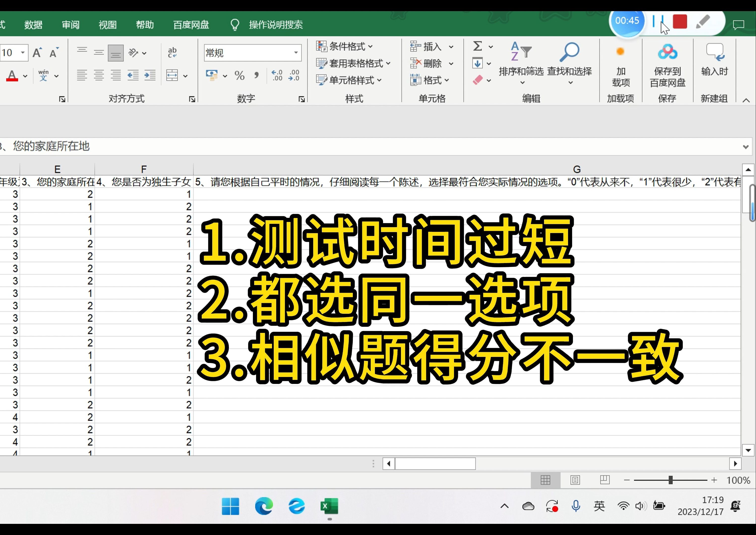The image size is (756, 535).
Task: Click the AutoSum sigma icon
Action: tap(478, 46)
